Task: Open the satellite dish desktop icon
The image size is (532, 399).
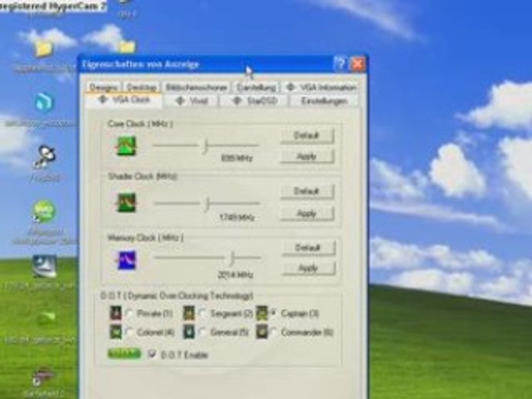Action: pyautogui.click(x=44, y=157)
